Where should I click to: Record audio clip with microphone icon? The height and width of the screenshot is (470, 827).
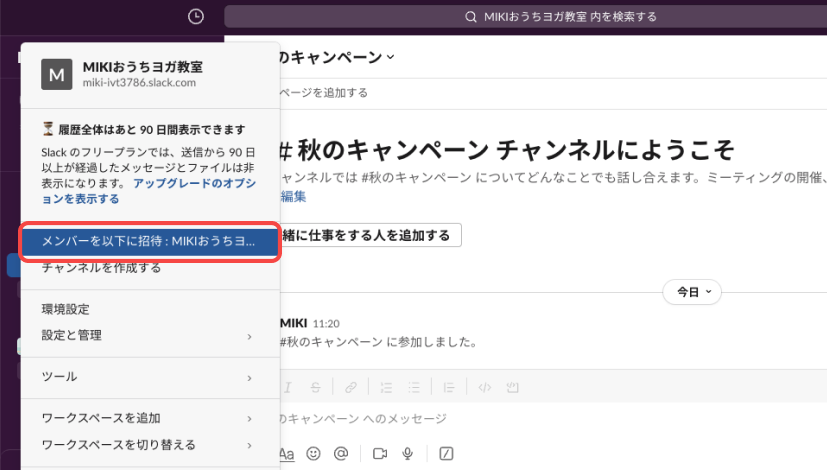click(407, 453)
